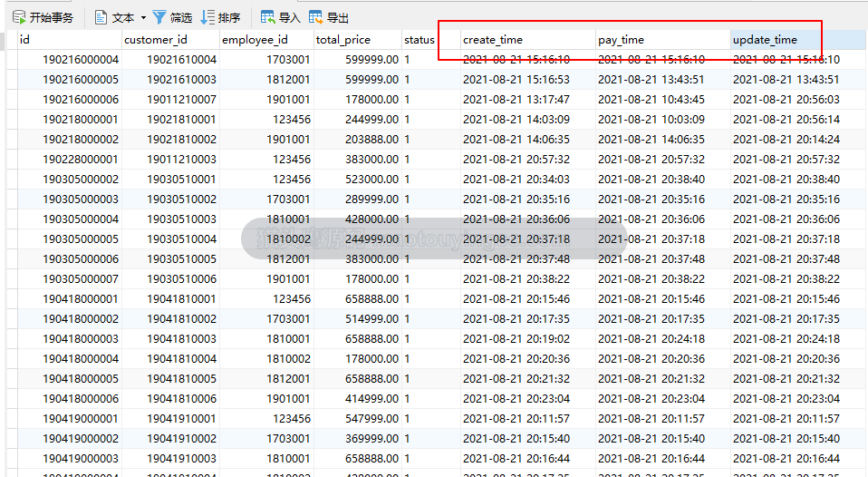Select the status column header
The height and width of the screenshot is (477, 868).
click(431, 40)
